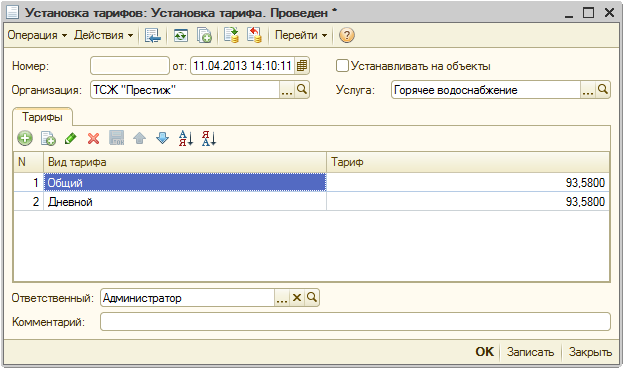This screenshot has height=368, width=623.
Task: Click the document icon in the title bar
Action: tap(12, 12)
